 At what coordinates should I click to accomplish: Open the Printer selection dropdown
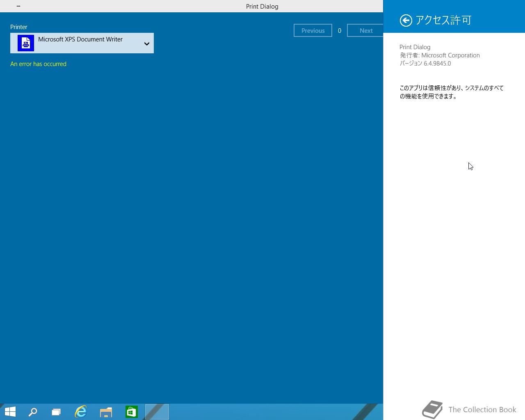click(x=82, y=43)
